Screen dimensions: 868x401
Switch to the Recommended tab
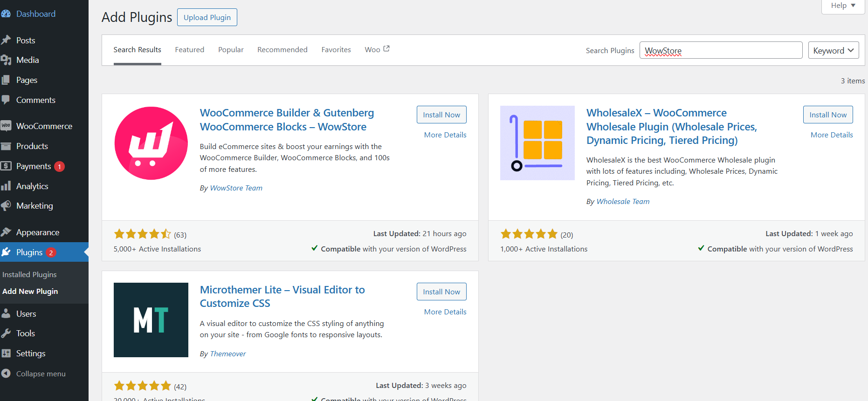click(x=282, y=50)
